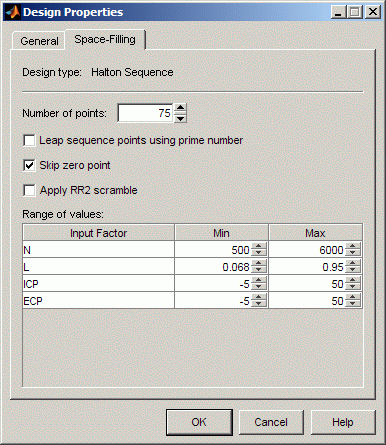Click the Max column header
386x445 pixels.
[315, 233]
